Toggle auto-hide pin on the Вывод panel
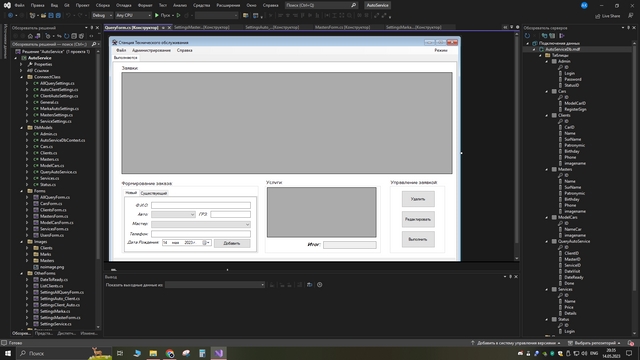The image size is (640, 360). (x=510, y=277)
